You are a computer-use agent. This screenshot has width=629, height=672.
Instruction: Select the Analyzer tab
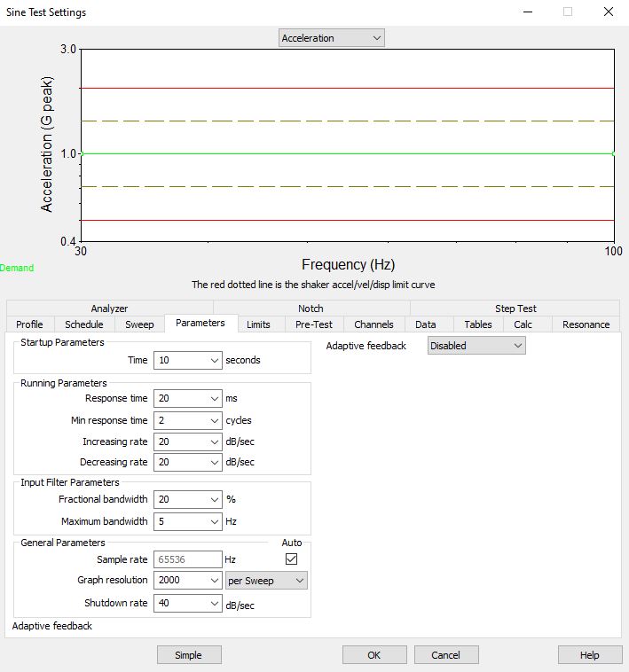(x=109, y=309)
